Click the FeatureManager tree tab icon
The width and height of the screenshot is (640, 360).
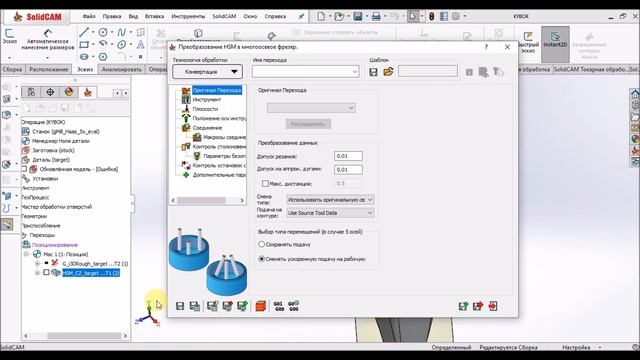point(31,92)
